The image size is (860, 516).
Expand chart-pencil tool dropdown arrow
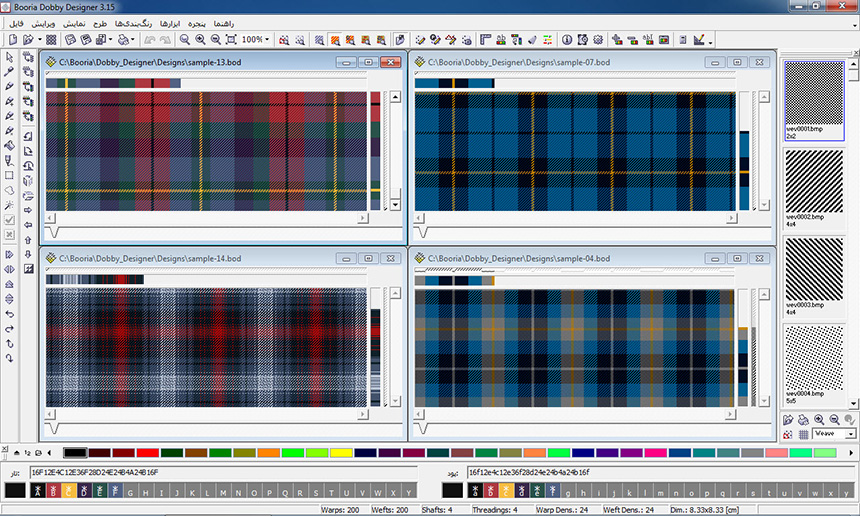pyautogui.click(x=710, y=41)
